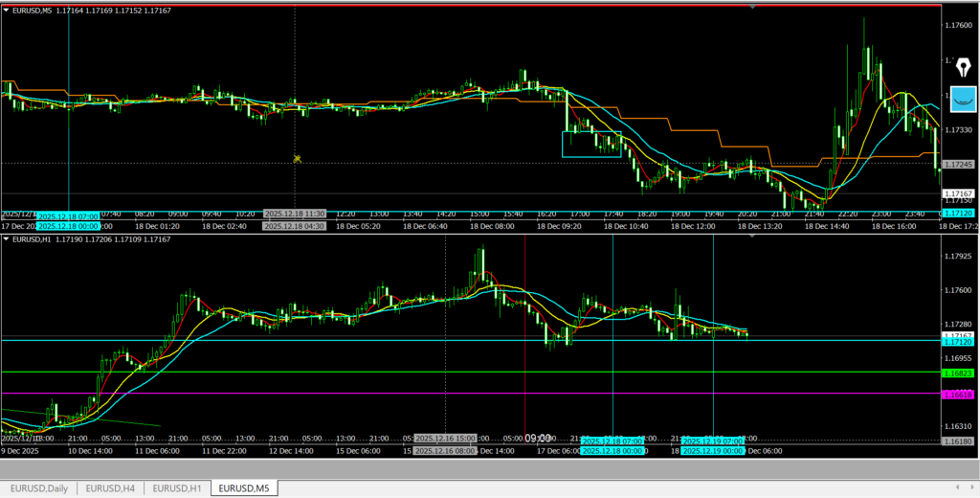
Task: Click the pen nib icon on chart
Action: [960, 63]
